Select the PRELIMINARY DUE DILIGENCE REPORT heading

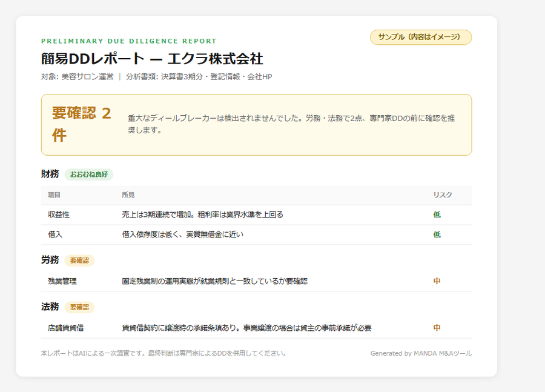coord(128,41)
